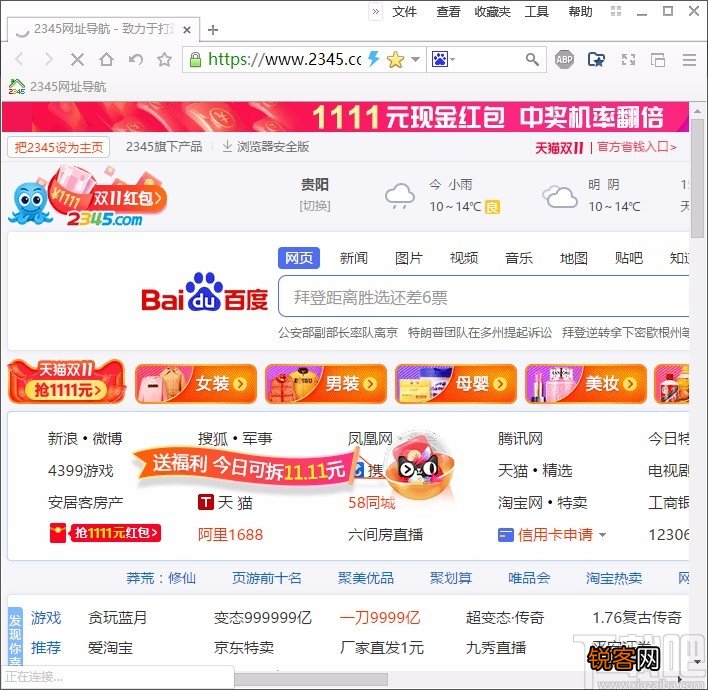Click 公安部副部长率队离京 hot news link
This screenshot has height=690, width=708.
click(x=338, y=333)
